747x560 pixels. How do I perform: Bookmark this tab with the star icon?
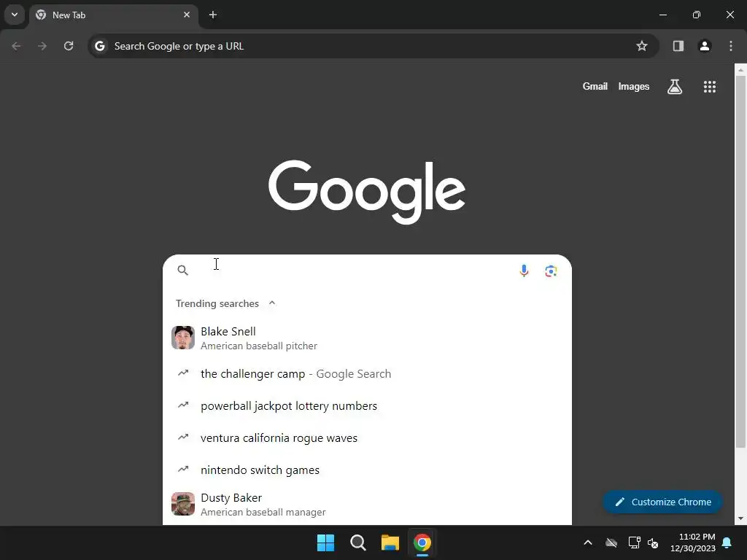click(x=642, y=46)
